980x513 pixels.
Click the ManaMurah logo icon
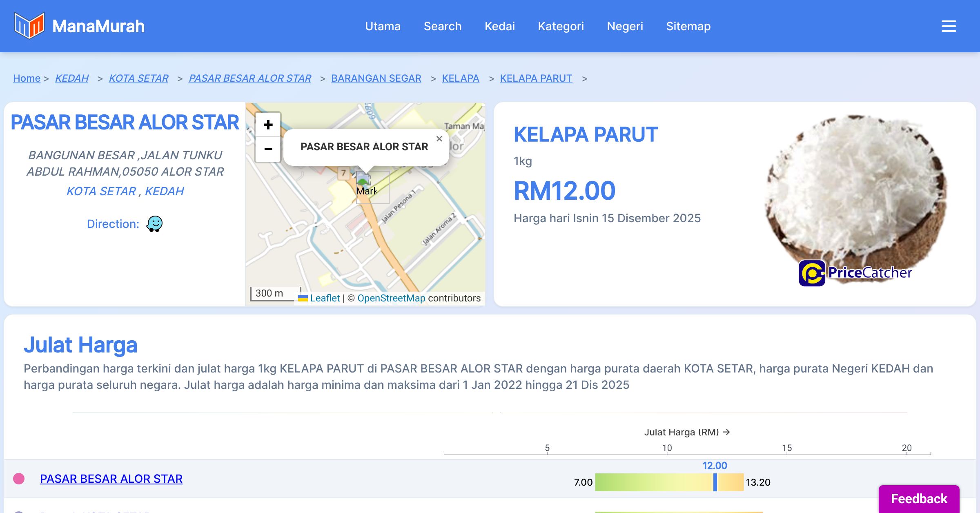(29, 26)
